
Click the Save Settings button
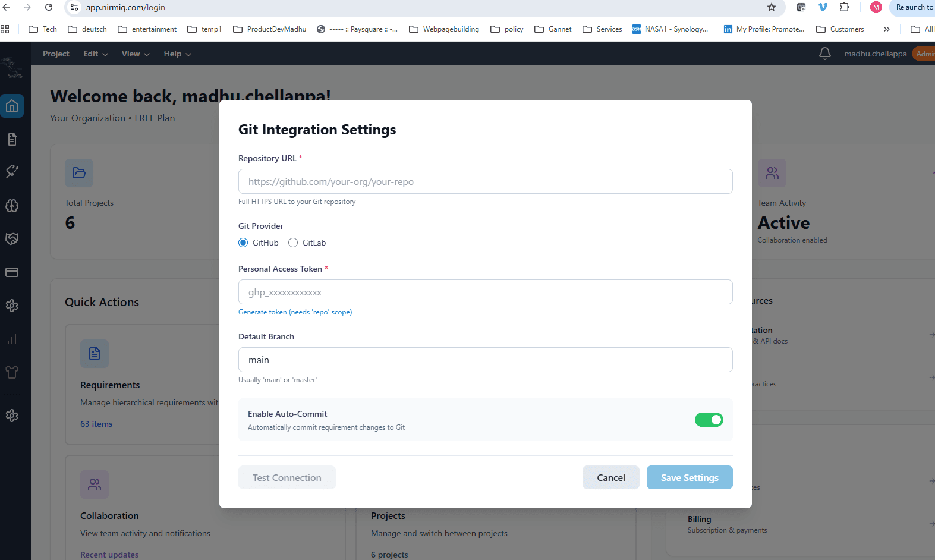pos(690,477)
